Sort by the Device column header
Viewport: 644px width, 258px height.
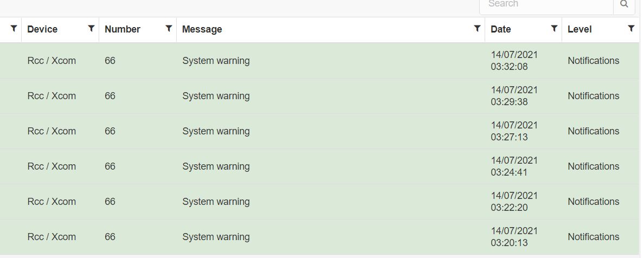(42, 29)
